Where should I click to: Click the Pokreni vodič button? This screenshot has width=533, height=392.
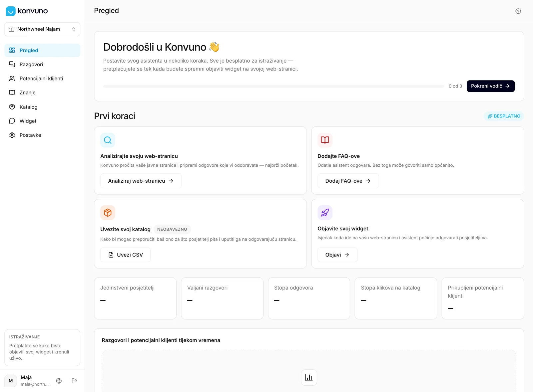tap(490, 86)
